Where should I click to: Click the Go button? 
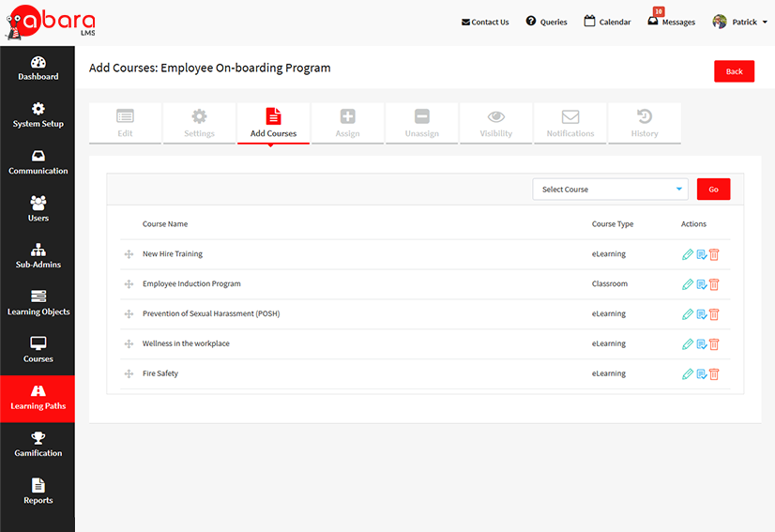[713, 190]
